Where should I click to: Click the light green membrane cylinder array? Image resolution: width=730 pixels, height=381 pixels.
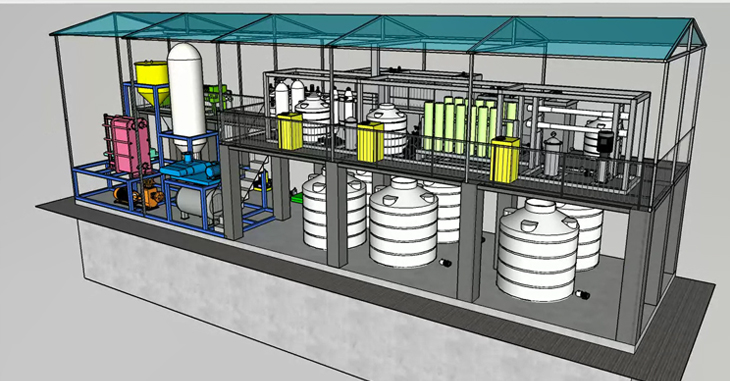coord(466,125)
